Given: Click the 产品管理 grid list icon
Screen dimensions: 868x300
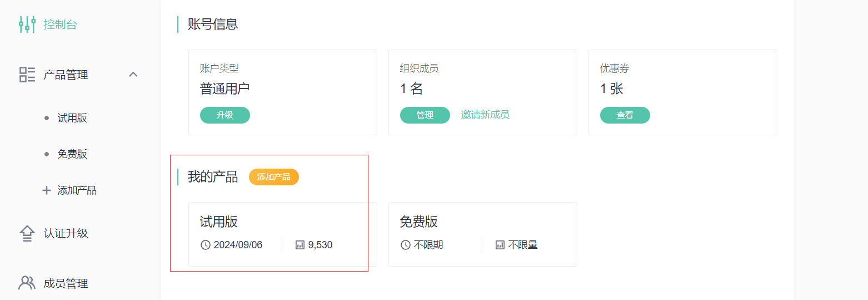Looking at the screenshot, I should [x=27, y=75].
